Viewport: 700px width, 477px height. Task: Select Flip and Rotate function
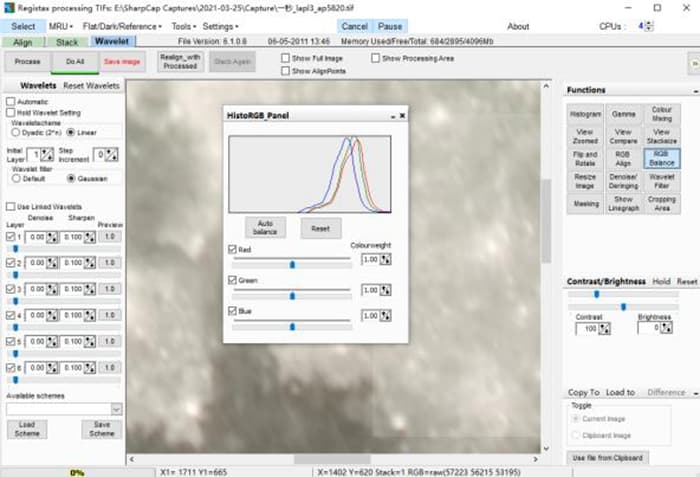click(586, 159)
